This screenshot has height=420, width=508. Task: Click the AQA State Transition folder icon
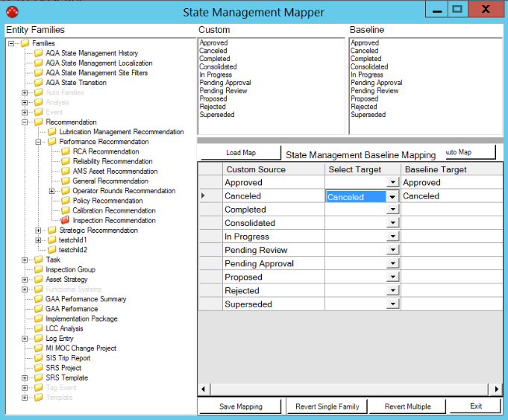(x=39, y=82)
